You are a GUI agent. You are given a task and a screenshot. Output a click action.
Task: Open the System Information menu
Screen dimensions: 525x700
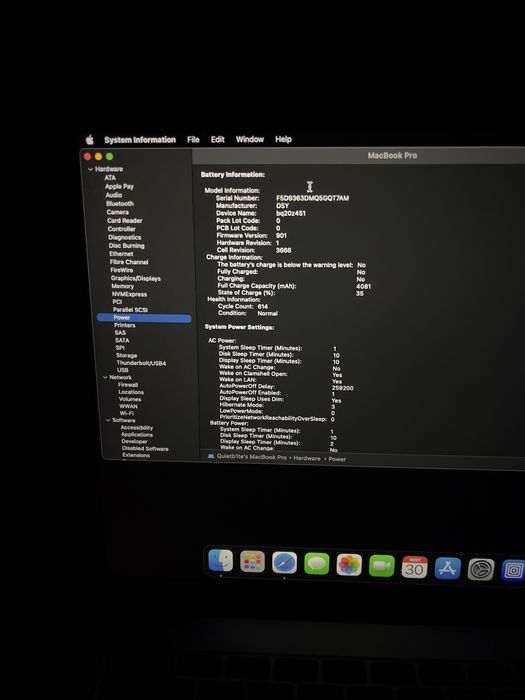tap(140, 140)
